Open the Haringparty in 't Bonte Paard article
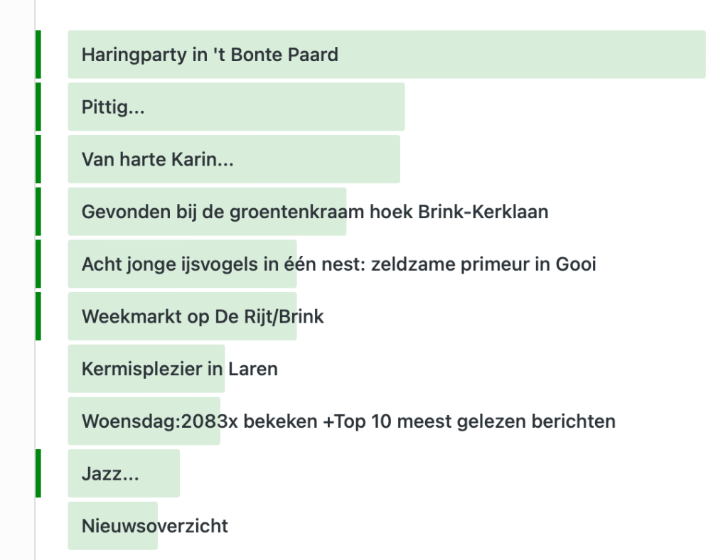The image size is (728, 560). click(x=210, y=55)
